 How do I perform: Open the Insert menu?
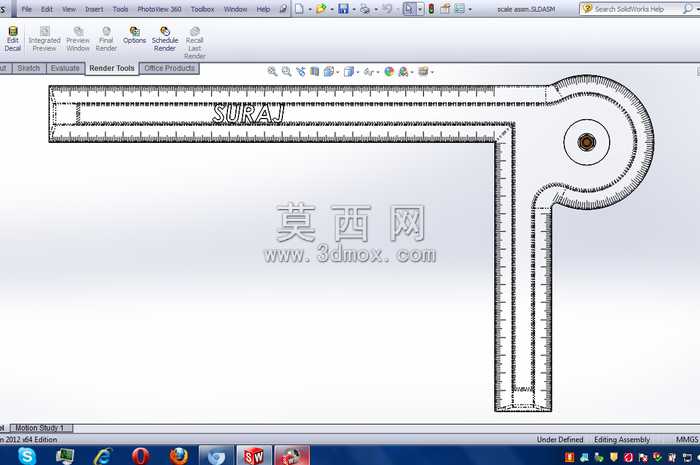coord(94,9)
